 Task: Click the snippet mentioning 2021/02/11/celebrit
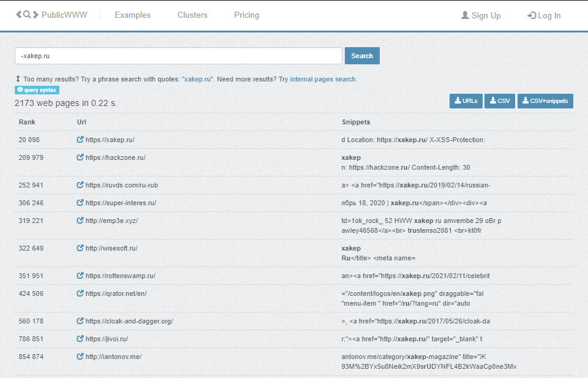415,276
